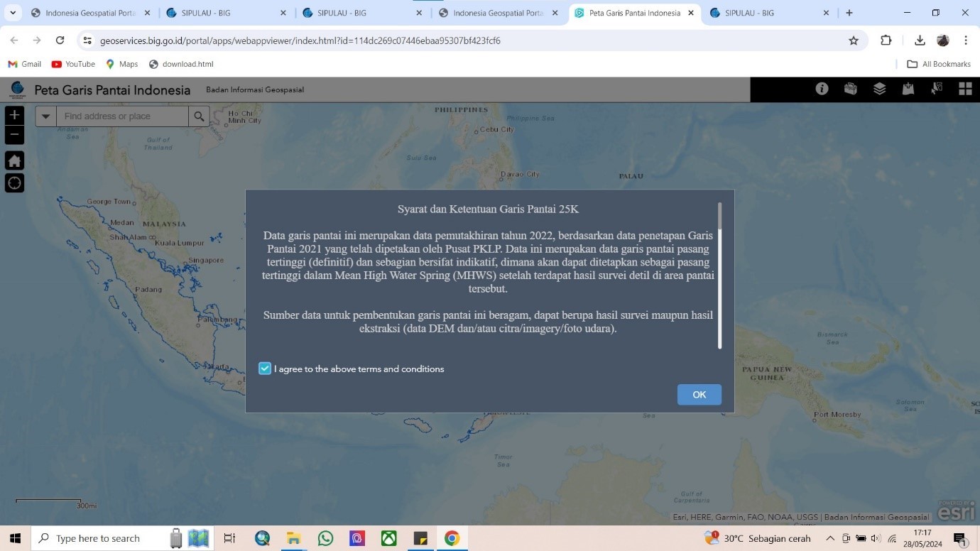
Task: Switch to the first Indonesia Geospatial Portal tab
Action: coord(89,13)
